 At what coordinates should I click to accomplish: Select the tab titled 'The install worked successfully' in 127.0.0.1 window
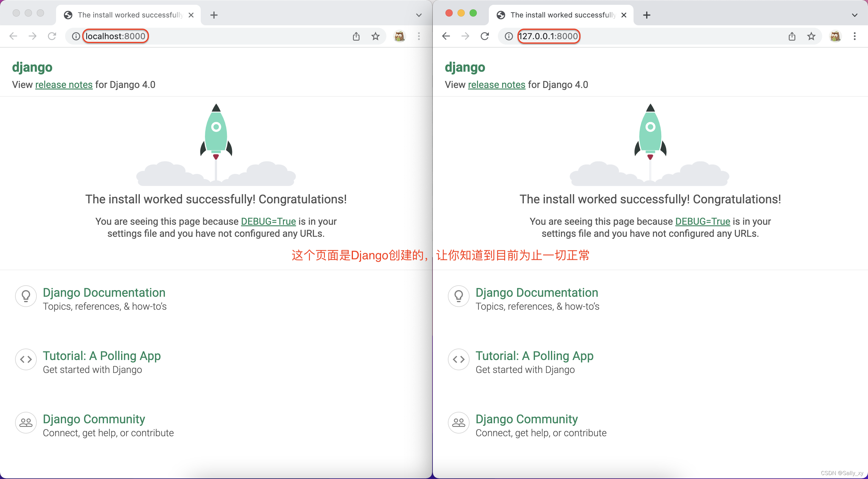click(561, 15)
